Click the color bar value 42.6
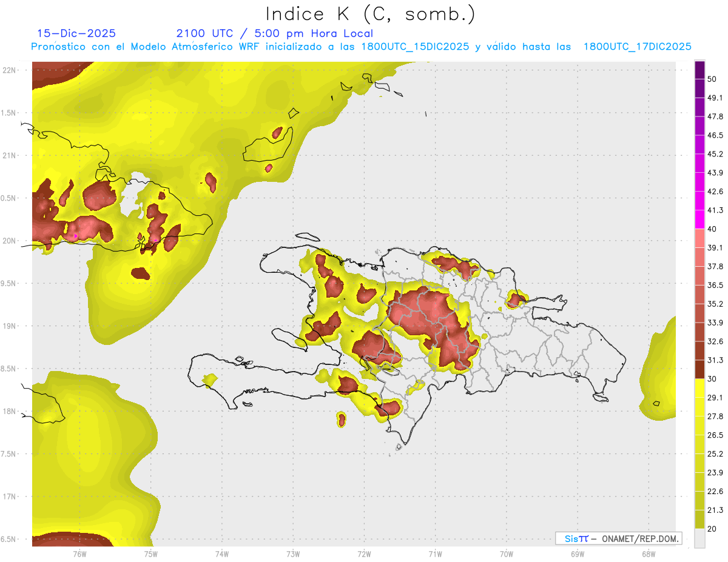 [715, 192]
